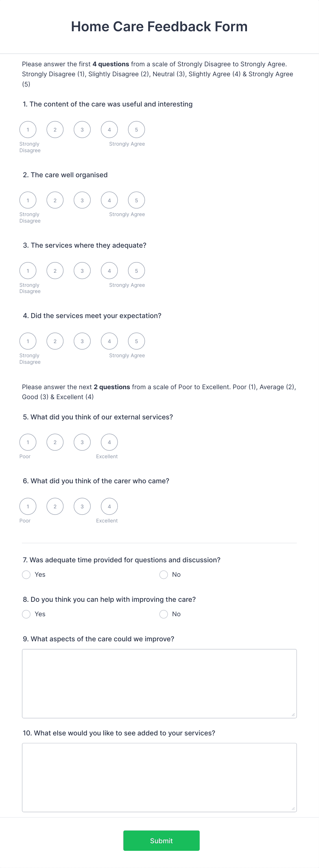
Task: Rate external services as 1 Poor
Action: 28,442
